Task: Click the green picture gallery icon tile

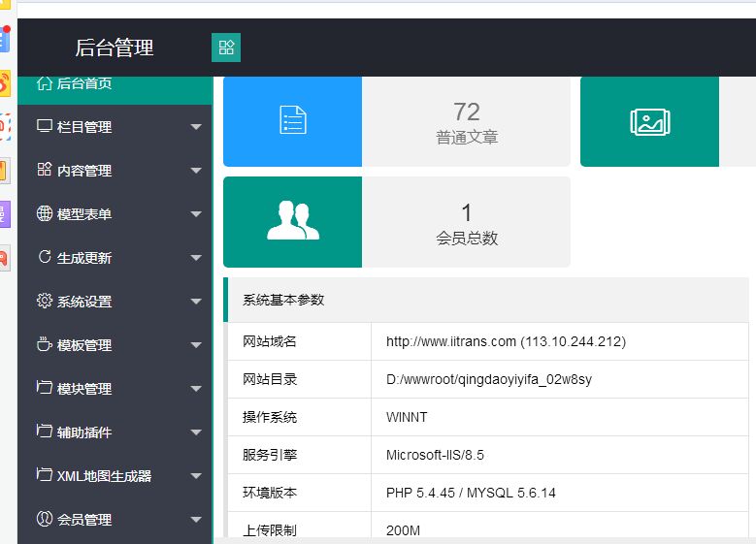Action: 649,121
